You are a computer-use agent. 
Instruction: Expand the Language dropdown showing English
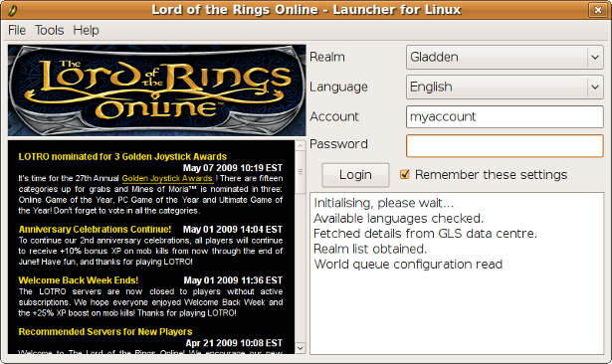pyautogui.click(x=505, y=87)
